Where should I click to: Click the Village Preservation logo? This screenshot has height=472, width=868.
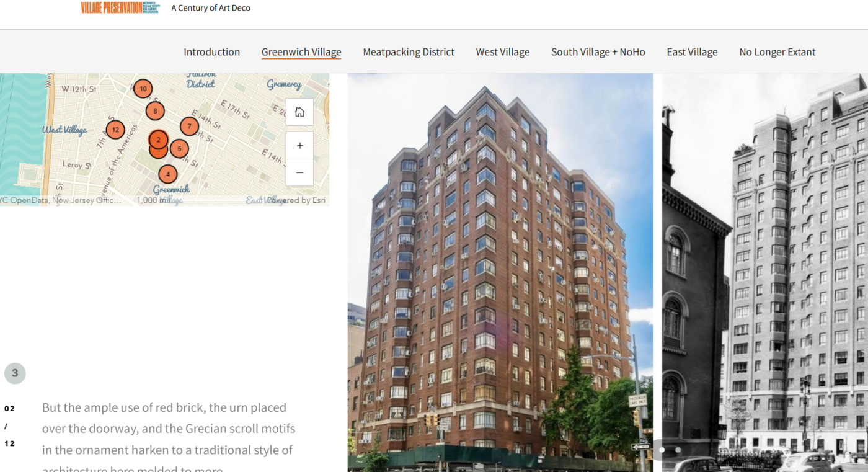pos(120,8)
